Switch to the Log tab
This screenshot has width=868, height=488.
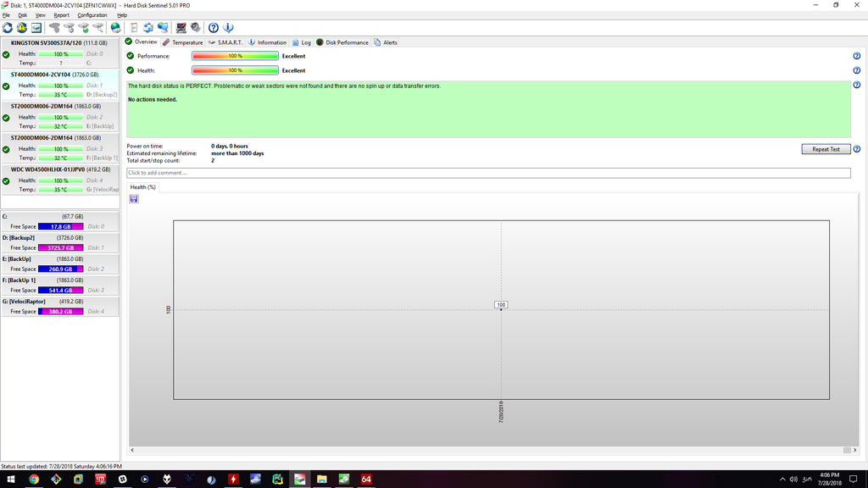pyautogui.click(x=302, y=42)
